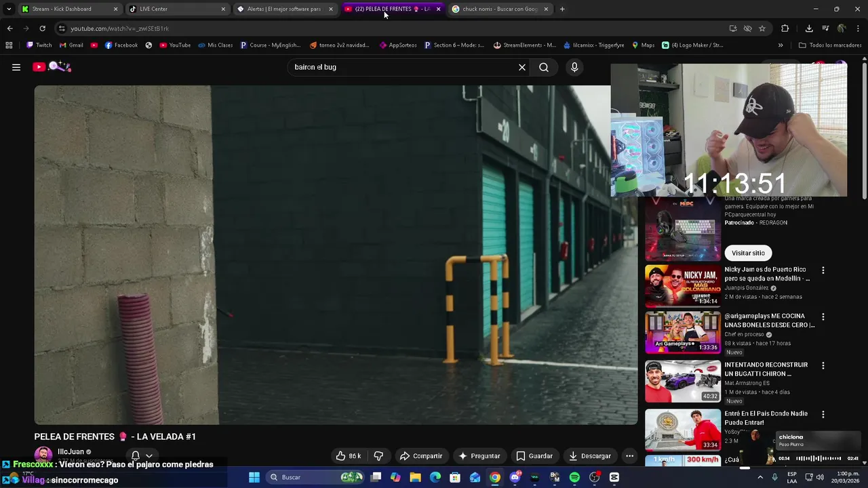This screenshot has width=868, height=488.
Task: Open the Bugatti Chiron video thumbnail
Action: click(682, 382)
